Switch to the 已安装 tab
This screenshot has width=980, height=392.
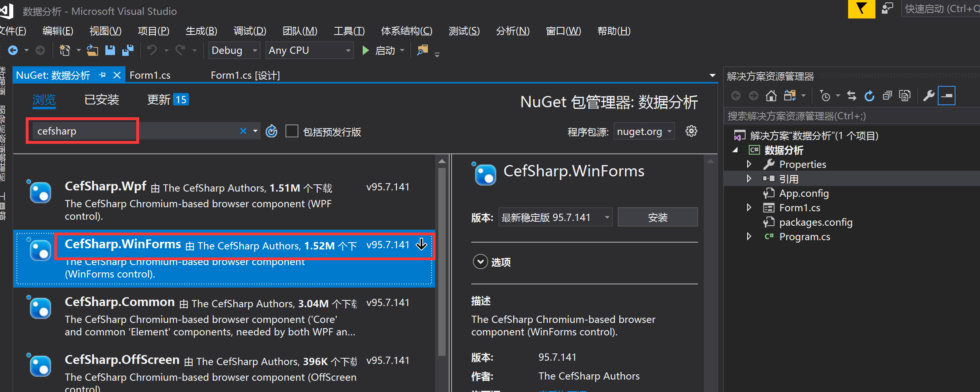click(102, 100)
